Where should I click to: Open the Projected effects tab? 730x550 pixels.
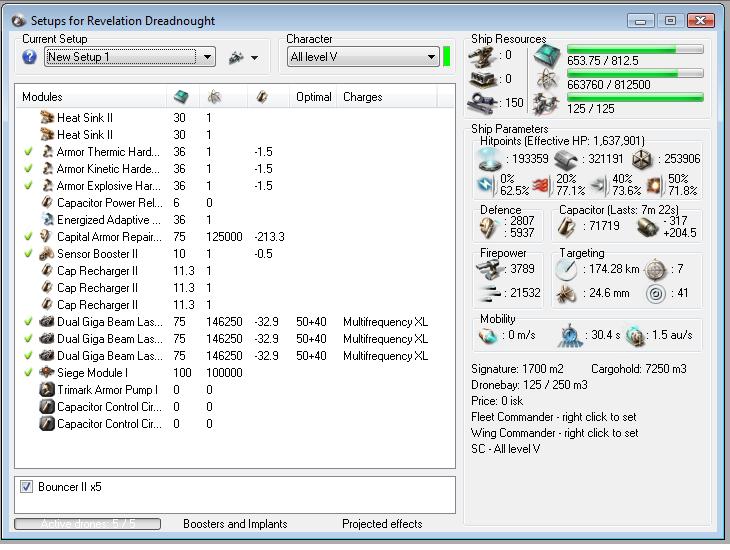coord(382,524)
